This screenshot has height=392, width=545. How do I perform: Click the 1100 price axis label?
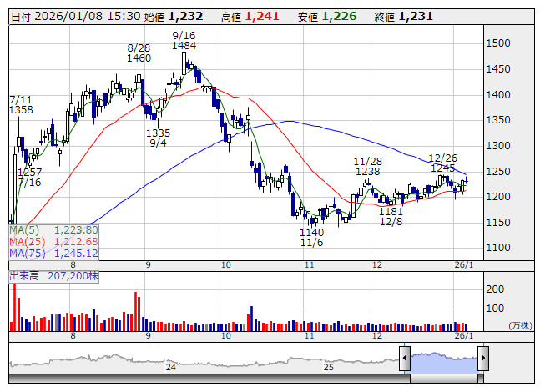498,248
